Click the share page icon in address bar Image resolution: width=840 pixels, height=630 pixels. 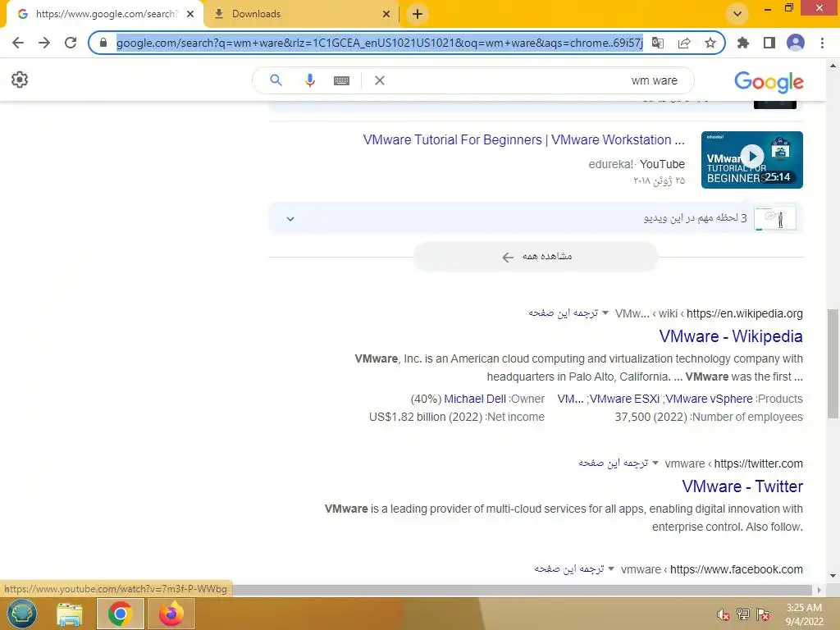click(x=684, y=43)
